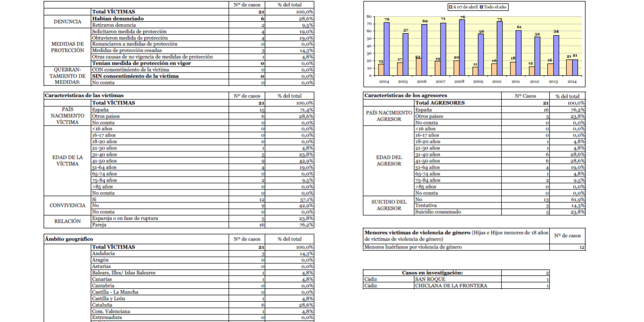Screen dimensions: 644x322
Task: Click the 'Total AGRESORES' row label
Action: coord(440,103)
